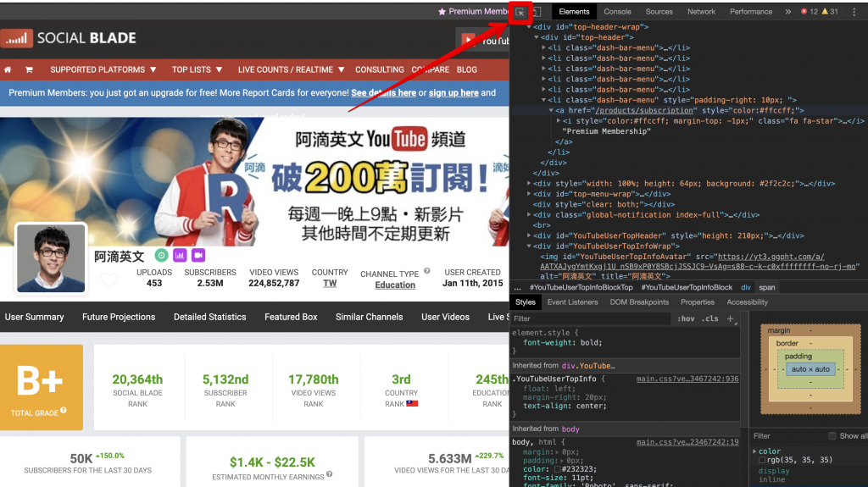Click swatch next to rgb(35, 35, 35)
The width and height of the screenshot is (868, 487).
762,461
